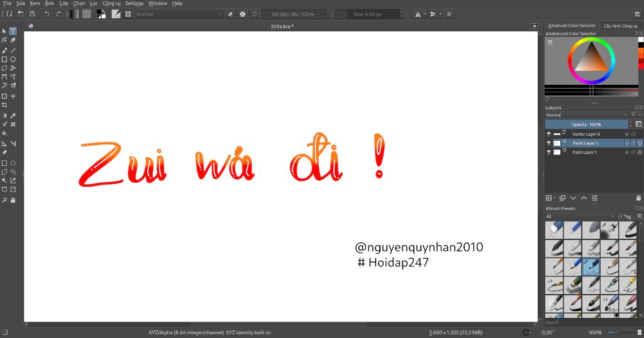Toggle eraser mode in top toolbar

[x=230, y=14]
